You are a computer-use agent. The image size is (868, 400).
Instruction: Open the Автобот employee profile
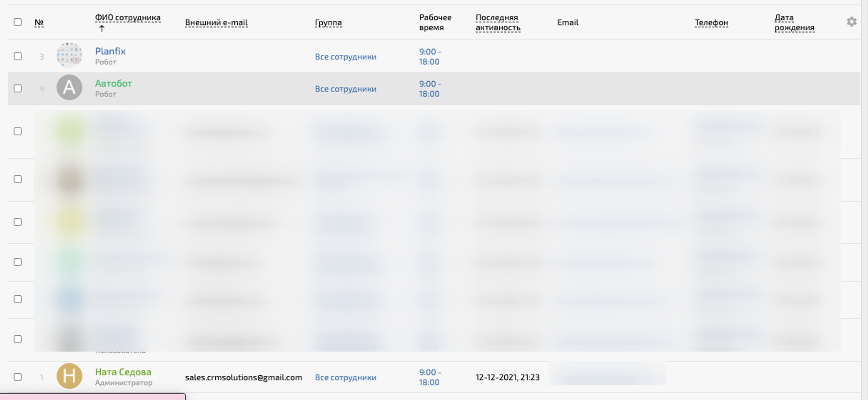[x=113, y=83]
